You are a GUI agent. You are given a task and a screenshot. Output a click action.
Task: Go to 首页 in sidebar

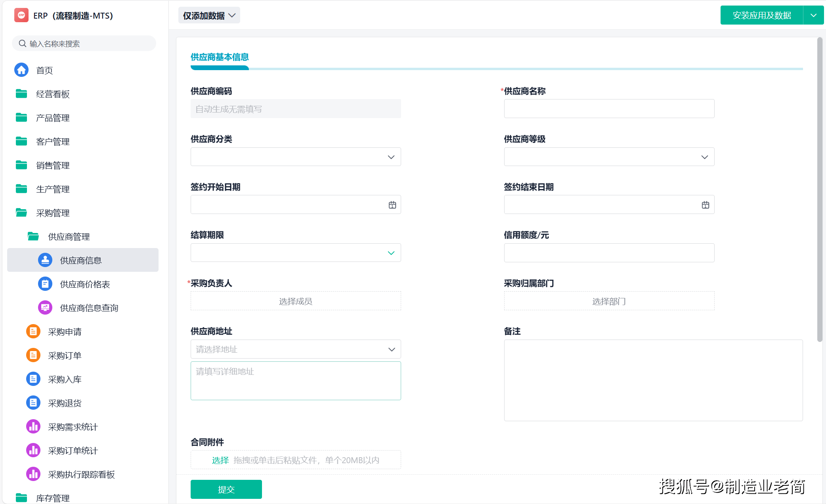coord(83,70)
